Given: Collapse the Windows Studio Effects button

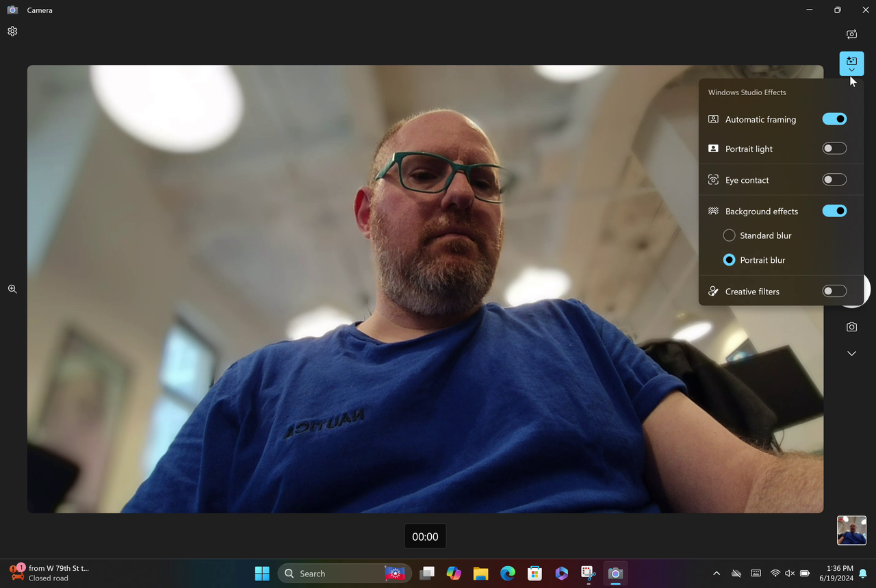Looking at the screenshot, I should (851, 64).
